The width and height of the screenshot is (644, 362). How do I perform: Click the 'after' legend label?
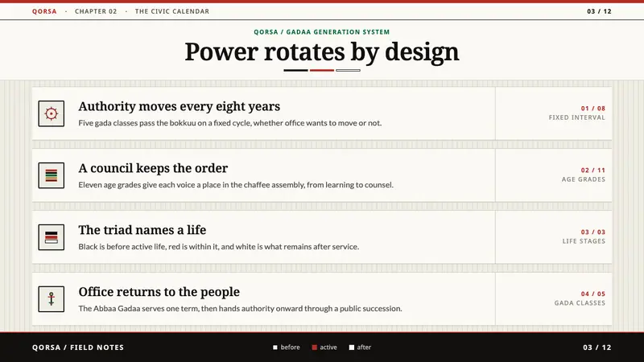364,348
